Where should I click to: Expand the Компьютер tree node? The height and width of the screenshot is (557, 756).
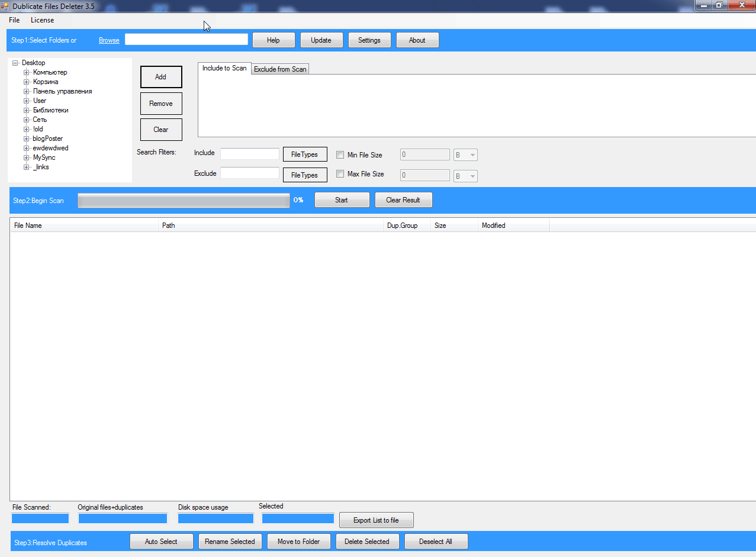[x=27, y=72]
